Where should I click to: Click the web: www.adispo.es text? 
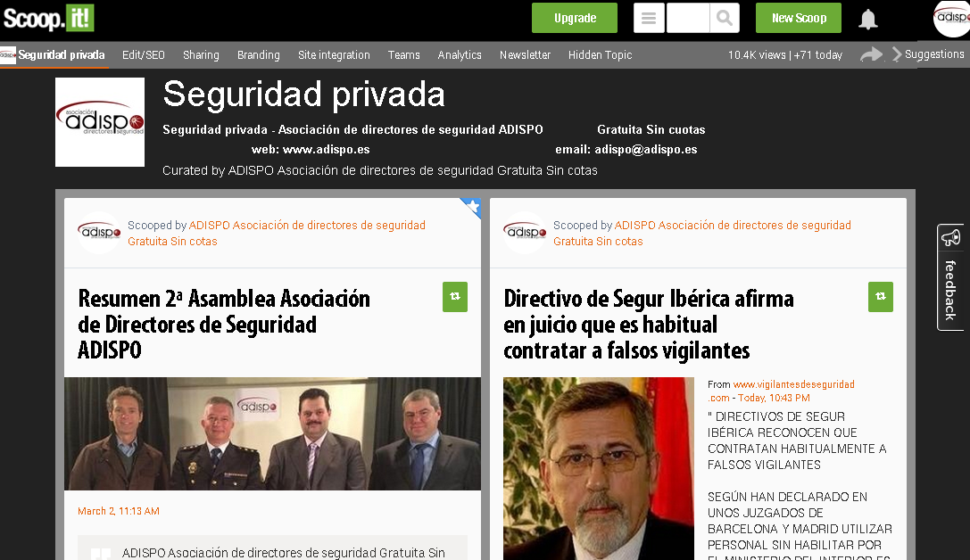point(311,150)
